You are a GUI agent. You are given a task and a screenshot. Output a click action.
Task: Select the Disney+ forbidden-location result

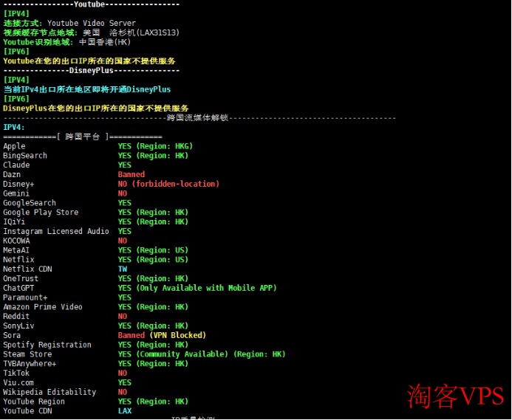pyautogui.click(x=168, y=184)
